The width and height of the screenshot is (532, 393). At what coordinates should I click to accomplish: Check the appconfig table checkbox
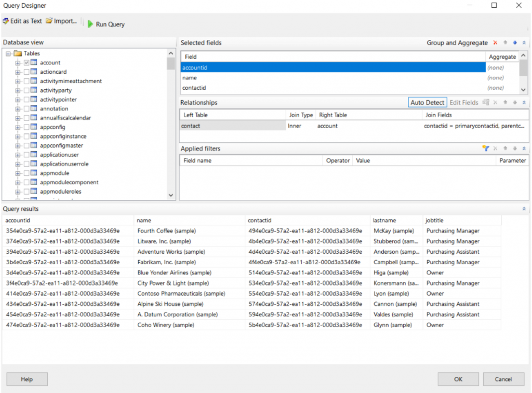(x=26, y=127)
